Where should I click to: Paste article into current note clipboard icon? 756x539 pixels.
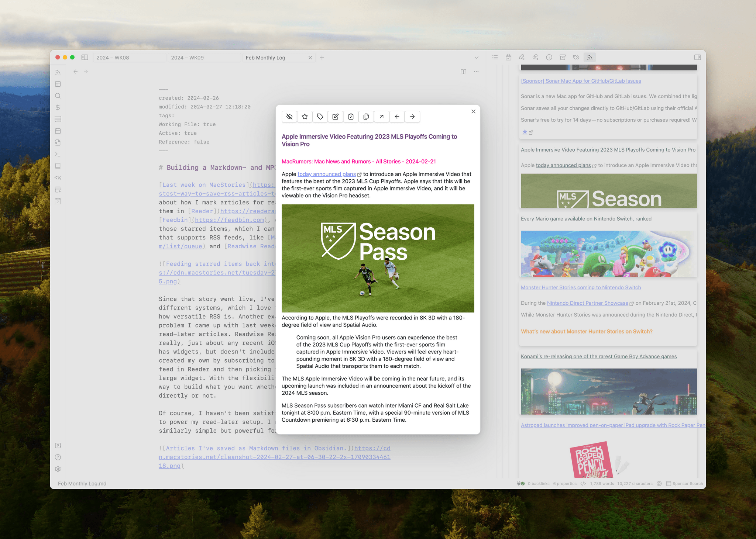[x=351, y=117]
